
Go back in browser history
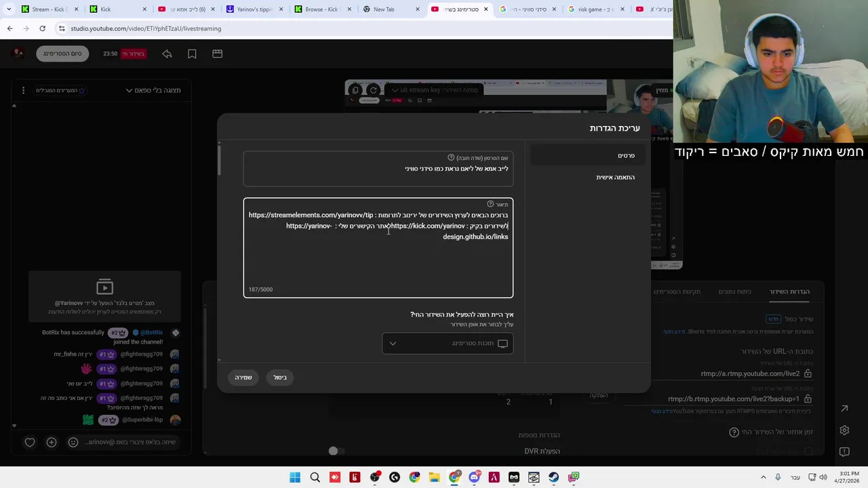(9, 28)
